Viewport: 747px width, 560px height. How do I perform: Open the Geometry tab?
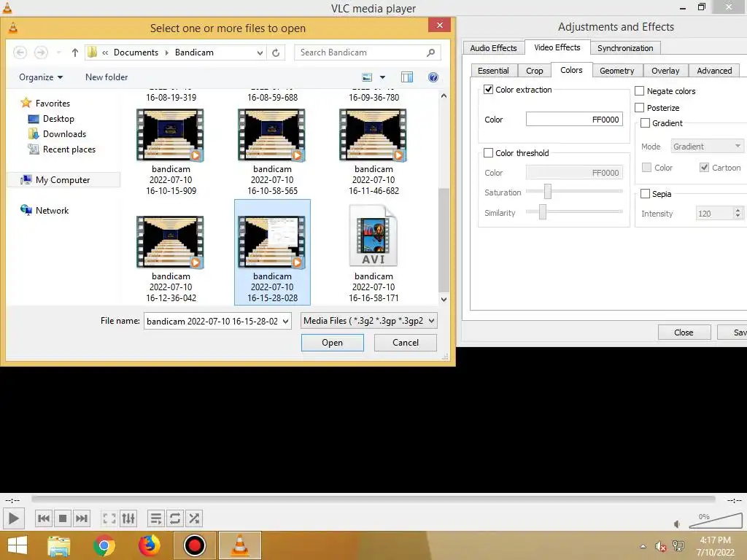coord(617,71)
